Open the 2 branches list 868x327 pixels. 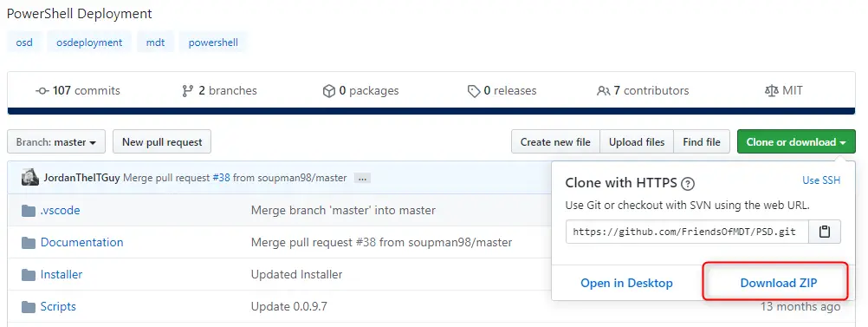[219, 90]
